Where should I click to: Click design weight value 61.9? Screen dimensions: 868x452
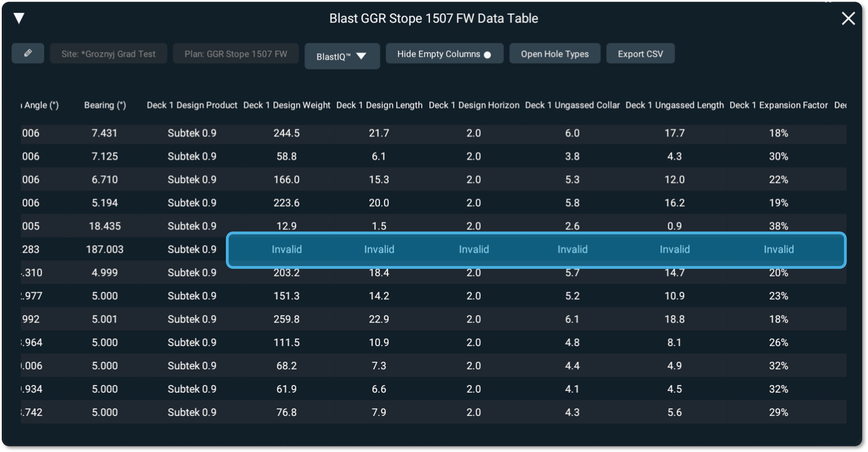286,389
